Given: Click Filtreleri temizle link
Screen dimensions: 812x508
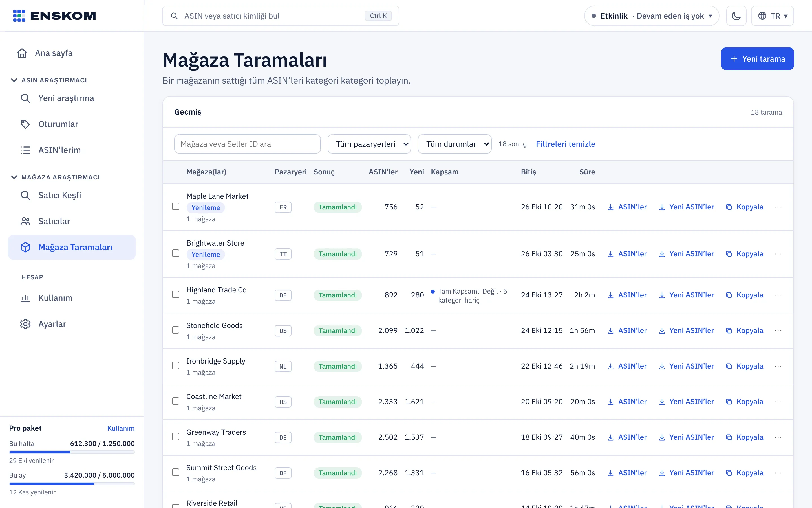Looking at the screenshot, I should tap(565, 144).
